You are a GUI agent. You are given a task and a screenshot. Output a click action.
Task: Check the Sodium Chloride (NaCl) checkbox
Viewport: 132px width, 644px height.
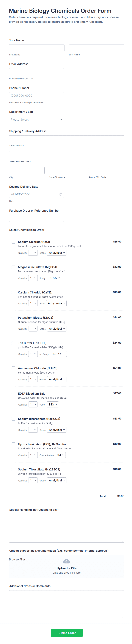pos(13,242)
